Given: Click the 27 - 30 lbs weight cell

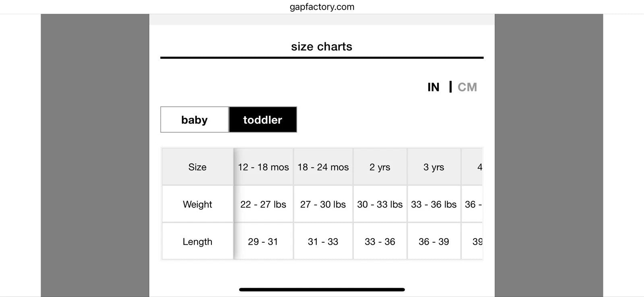Looking at the screenshot, I should coord(323,204).
